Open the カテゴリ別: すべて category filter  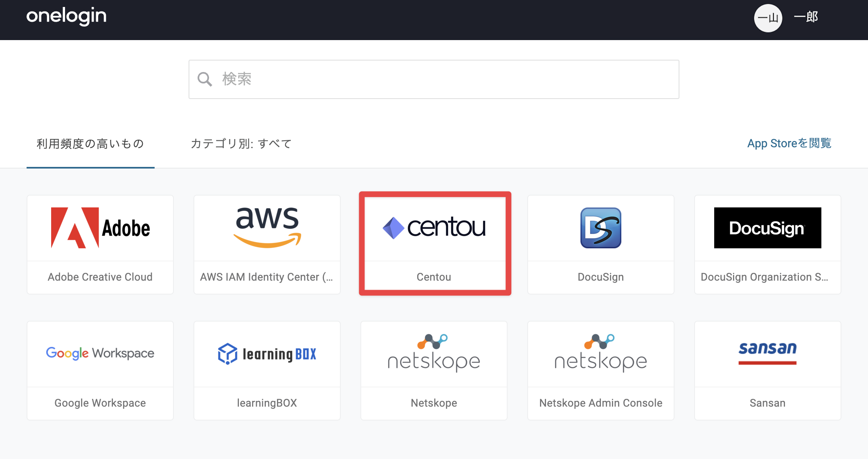(241, 144)
